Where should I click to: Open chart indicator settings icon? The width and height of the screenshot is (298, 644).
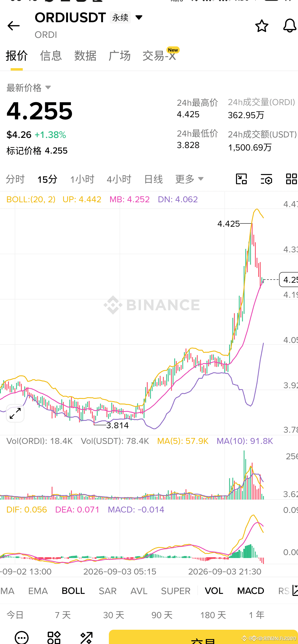[x=266, y=179]
